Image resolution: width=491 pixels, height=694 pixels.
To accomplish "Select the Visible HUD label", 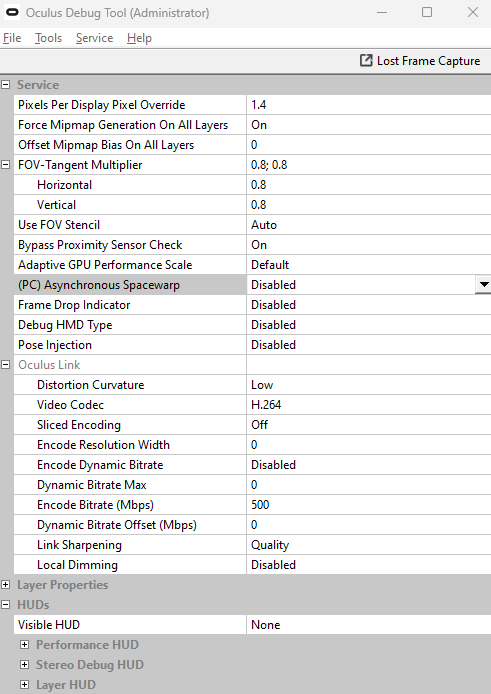I will (49, 625).
